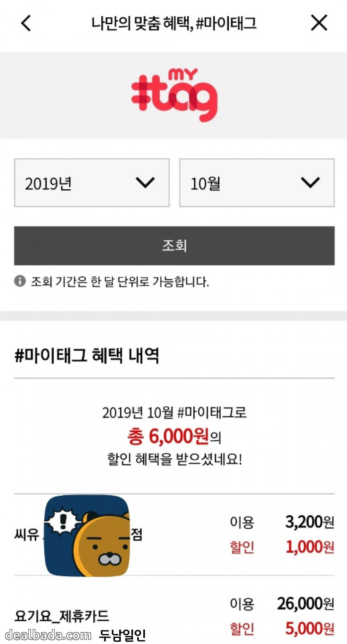Tap the dealbada.com watermark link
This screenshot has width=347, height=644.
tap(48, 635)
